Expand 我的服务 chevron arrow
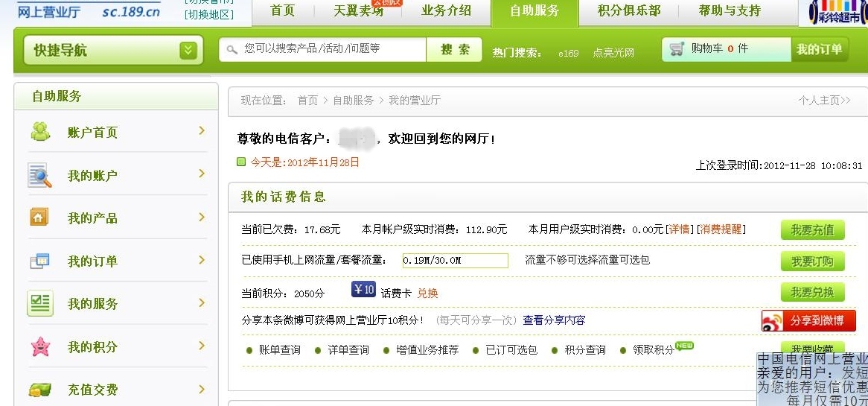 pos(202,302)
